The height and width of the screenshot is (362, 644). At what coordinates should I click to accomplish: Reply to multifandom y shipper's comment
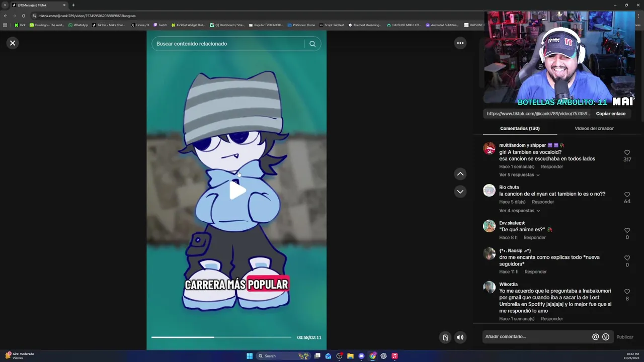click(552, 167)
